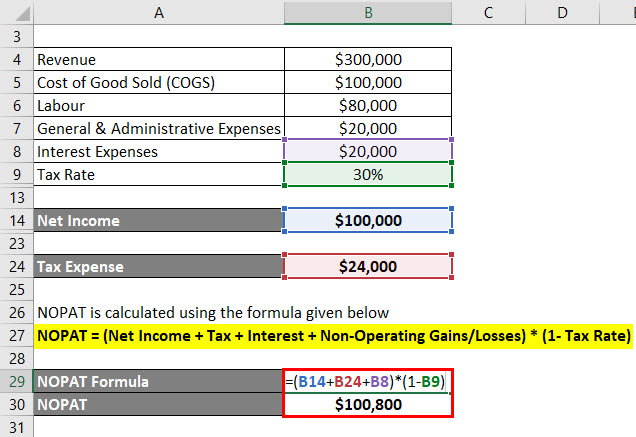Select row 14 header
636x437 pixels.
(x=17, y=221)
